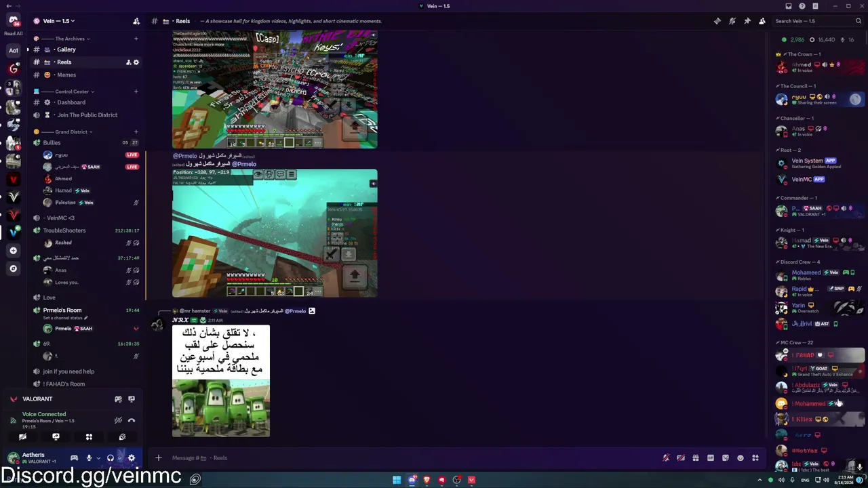
Task: Open Aetheris user profile panel
Action: (35, 458)
